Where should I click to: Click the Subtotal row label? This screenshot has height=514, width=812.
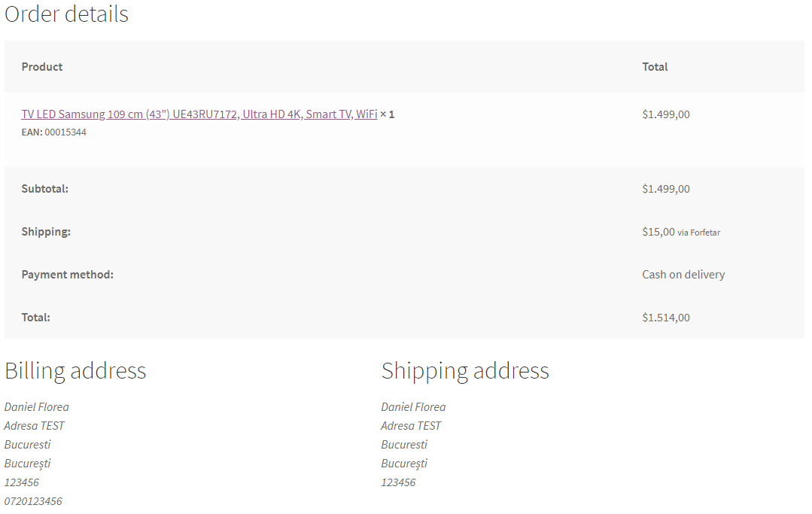pos(44,189)
